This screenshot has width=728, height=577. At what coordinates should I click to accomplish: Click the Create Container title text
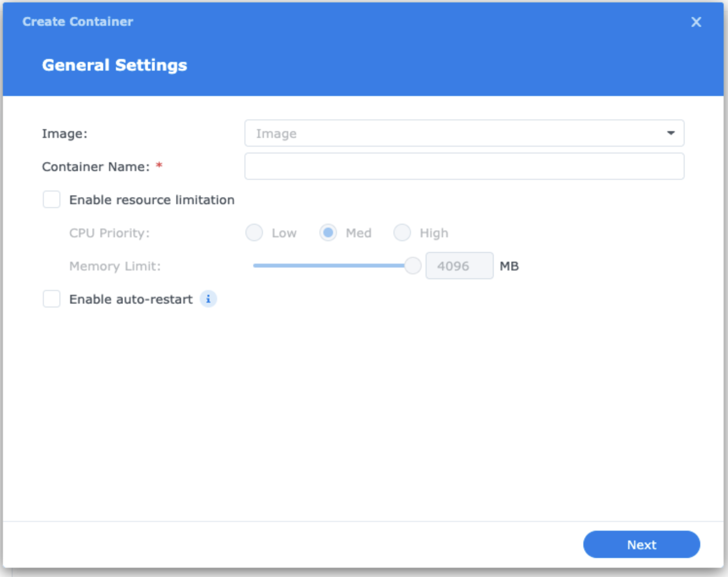point(78,21)
